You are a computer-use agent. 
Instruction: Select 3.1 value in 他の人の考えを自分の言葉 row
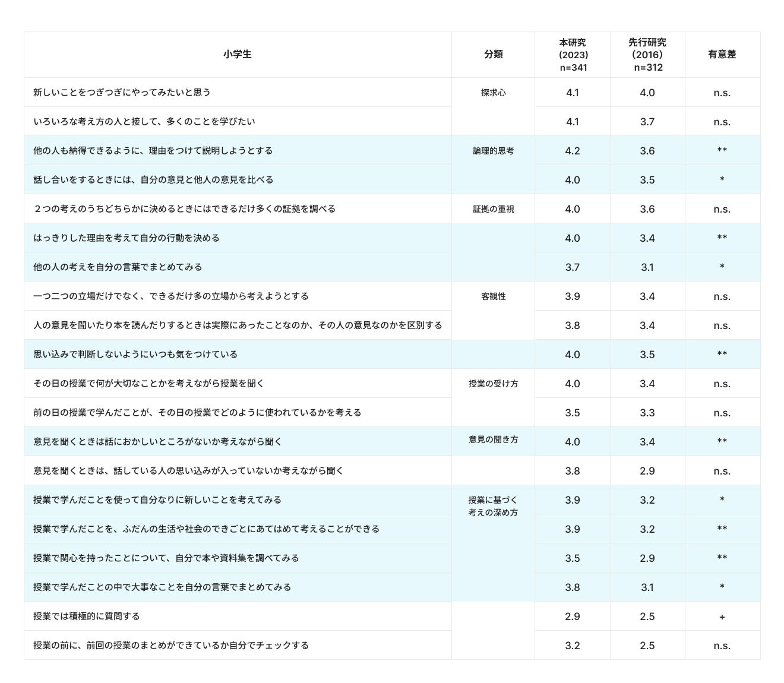click(647, 267)
